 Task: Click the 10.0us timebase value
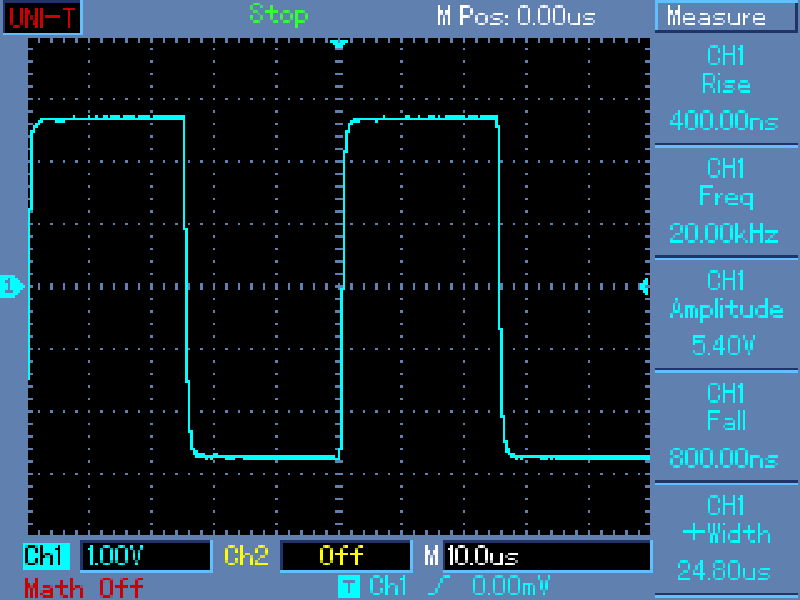[x=547, y=556]
